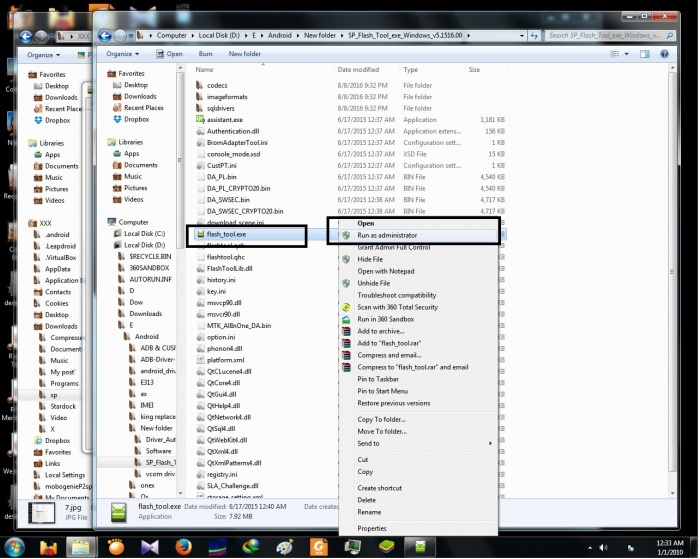This screenshot has height=559, width=700.
Task: Open the Organize dropdown in front window
Action: (x=122, y=54)
